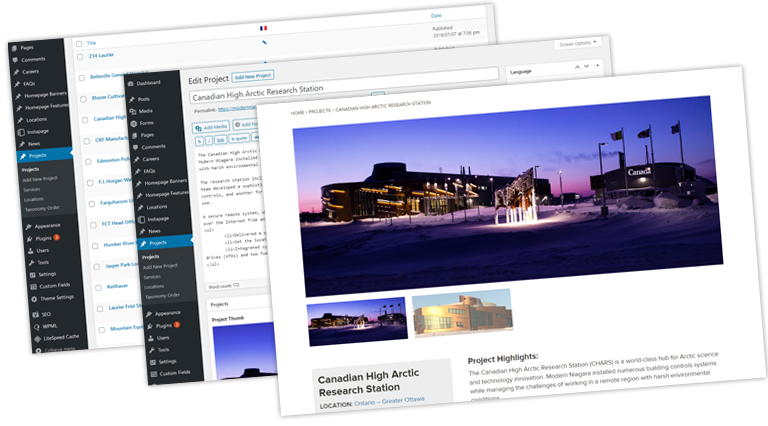Click Appearance brush icon in project list sidebar
The image size is (768, 426).
[x=28, y=227]
